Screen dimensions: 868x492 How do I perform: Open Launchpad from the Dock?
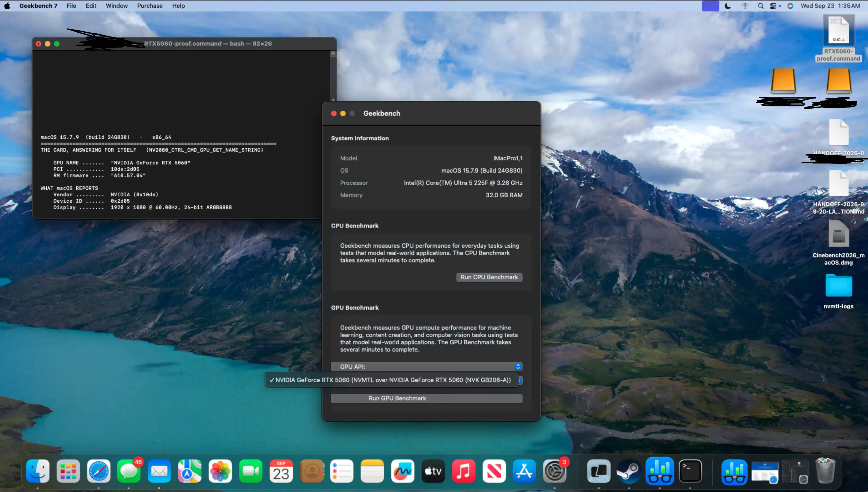pyautogui.click(x=68, y=471)
